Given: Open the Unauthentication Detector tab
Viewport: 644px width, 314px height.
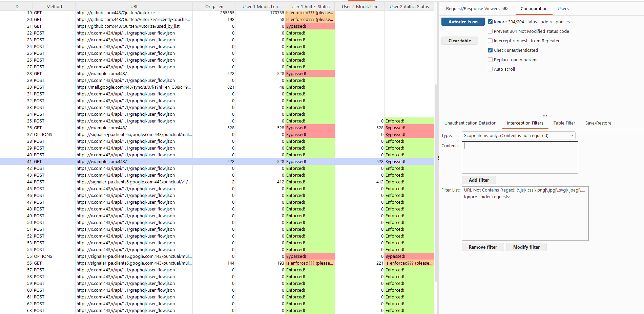Looking at the screenshot, I should click(x=470, y=123).
